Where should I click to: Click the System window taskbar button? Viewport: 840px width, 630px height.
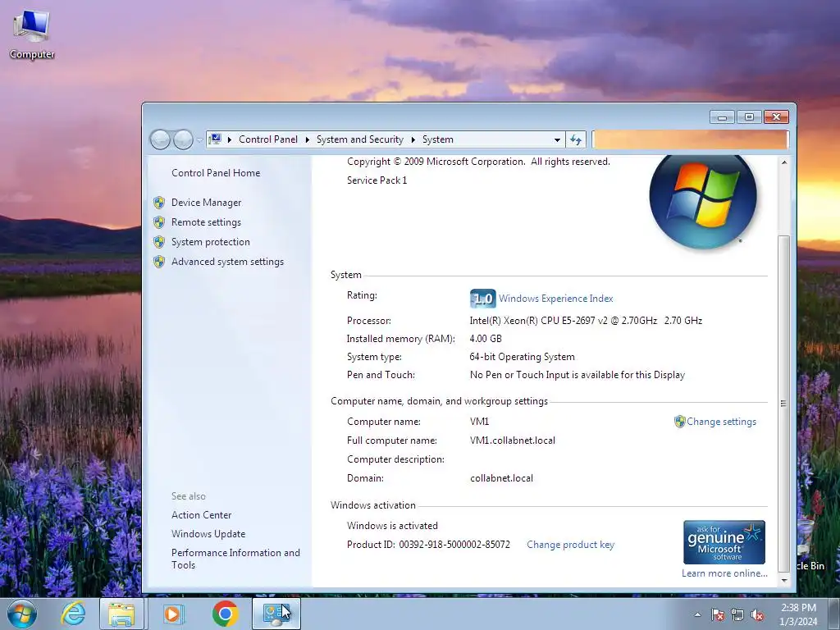(x=276, y=614)
